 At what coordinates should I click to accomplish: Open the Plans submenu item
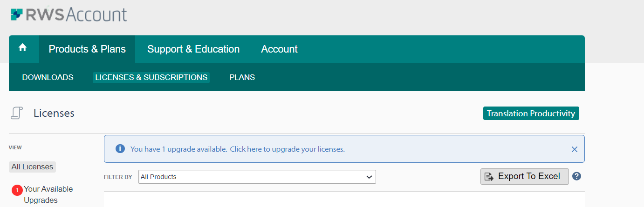tap(242, 77)
